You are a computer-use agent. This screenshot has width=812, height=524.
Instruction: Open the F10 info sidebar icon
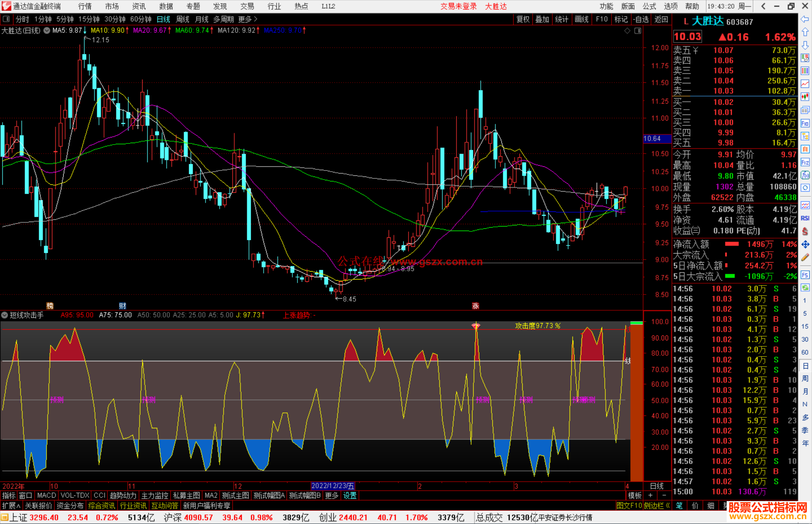805,123
